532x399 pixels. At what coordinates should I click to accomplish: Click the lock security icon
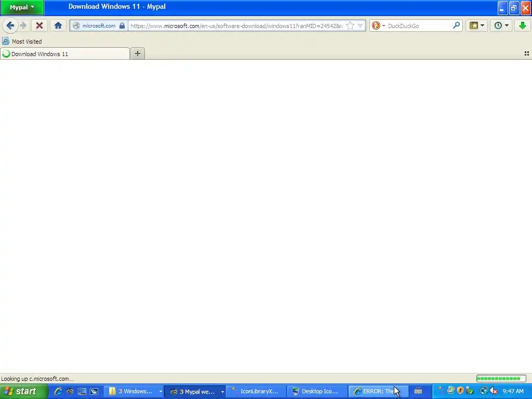[122, 25]
